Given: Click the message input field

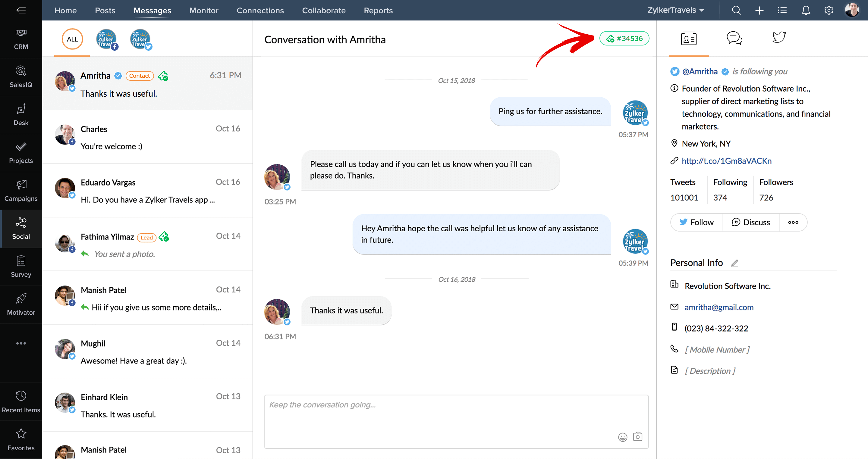Looking at the screenshot, I should (456, 420).
